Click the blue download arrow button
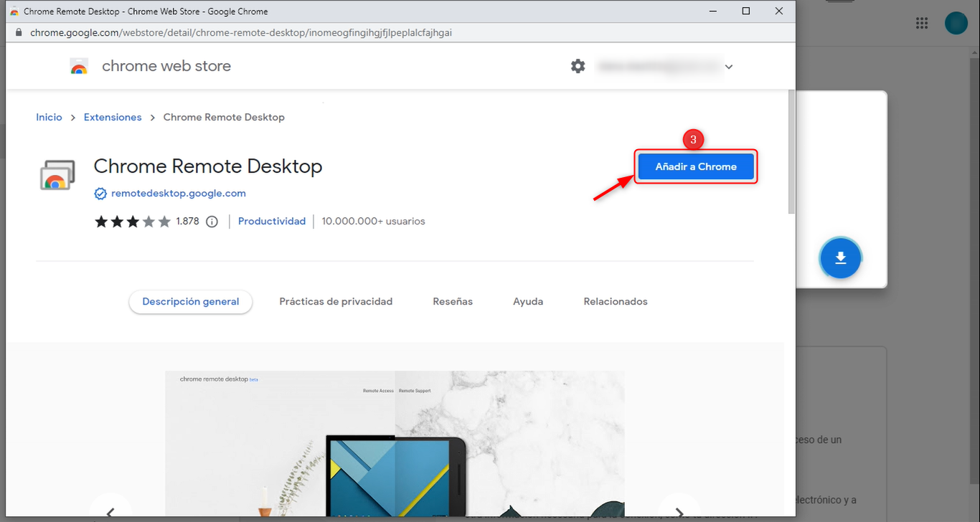The image size is (980, 522). coord(840,258)
